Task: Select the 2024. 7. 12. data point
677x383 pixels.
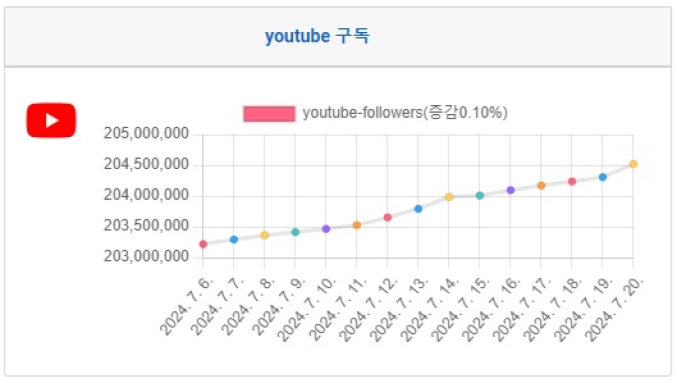Action: [387, 217]
